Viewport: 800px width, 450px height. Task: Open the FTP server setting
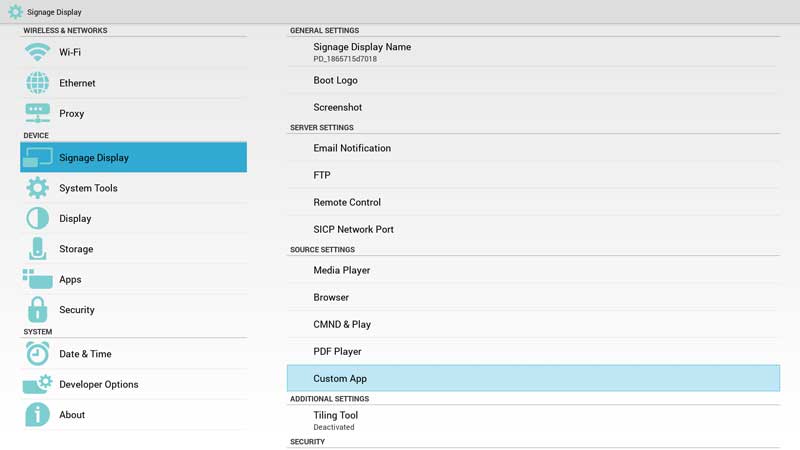tap(533, 175)
